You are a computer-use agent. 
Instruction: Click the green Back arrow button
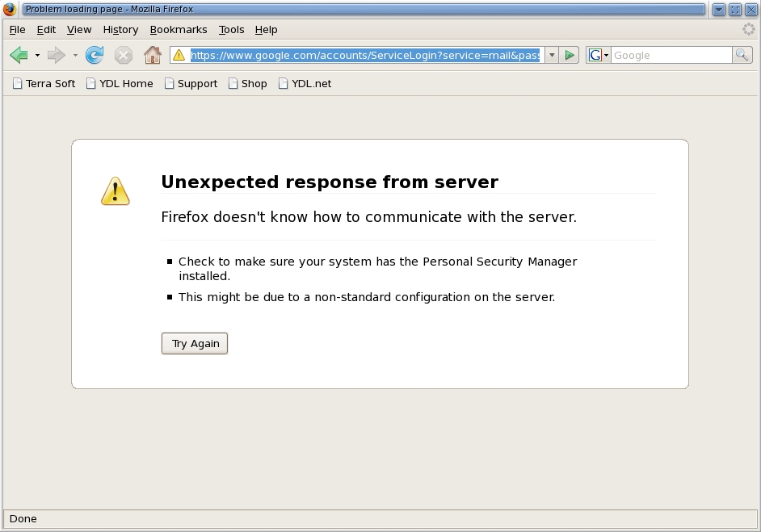[19, 55]
